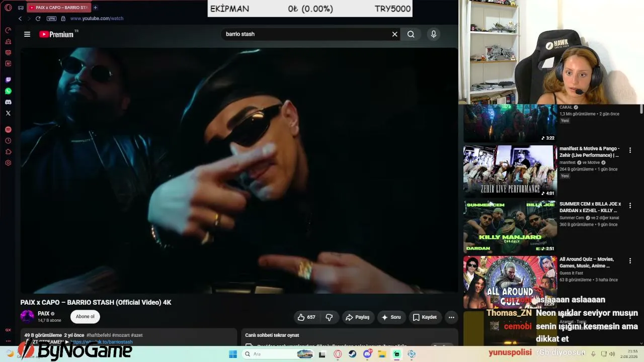Subscribe with 'Abone ol' button
Viewport: 644px width, 362px height.
85,317
